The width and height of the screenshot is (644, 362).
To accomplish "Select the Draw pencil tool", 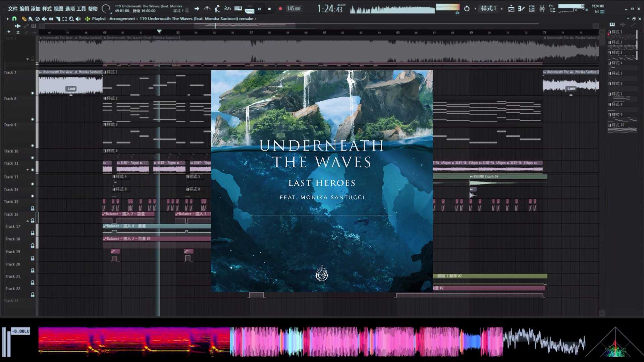I will pyautogui.click(x=24, y=19).
